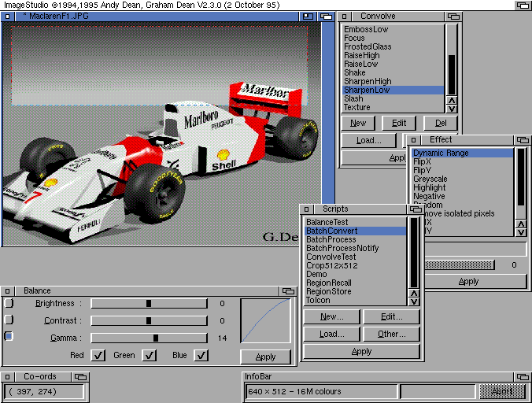Select EmbossLow in the Convolve list
Image resolution: width=532 pixels, height=403 pixels.
pos(393,29)
